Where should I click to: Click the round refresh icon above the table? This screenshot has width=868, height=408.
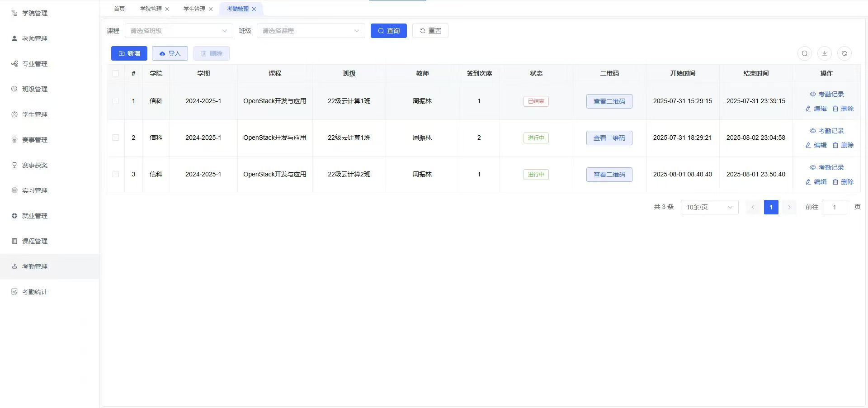point(844,53)
